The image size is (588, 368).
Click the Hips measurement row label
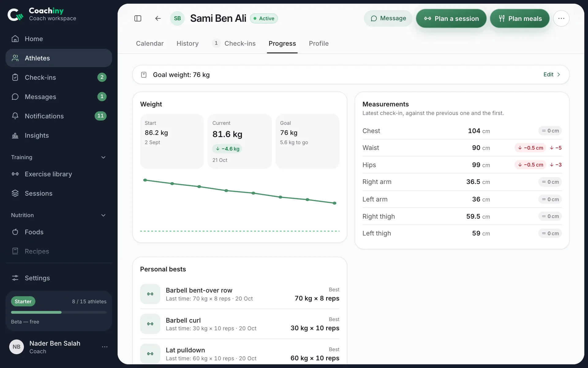pos(369,165)
